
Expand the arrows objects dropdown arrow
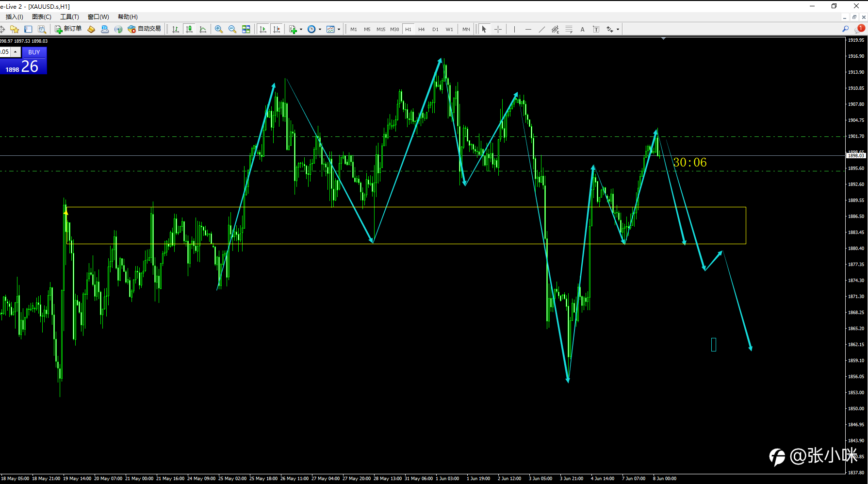pyautogui.click(x=618, y=30)
